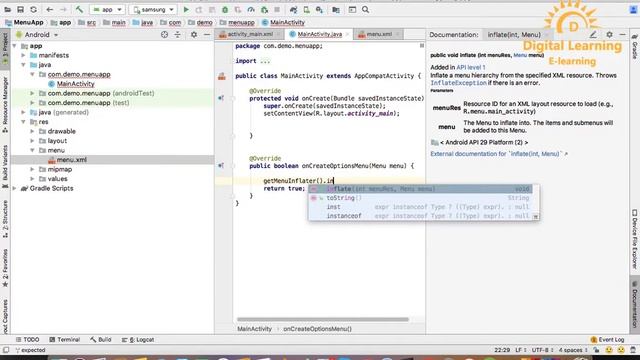
Task: Expand the values folder
Action: (x=32, y=179)
